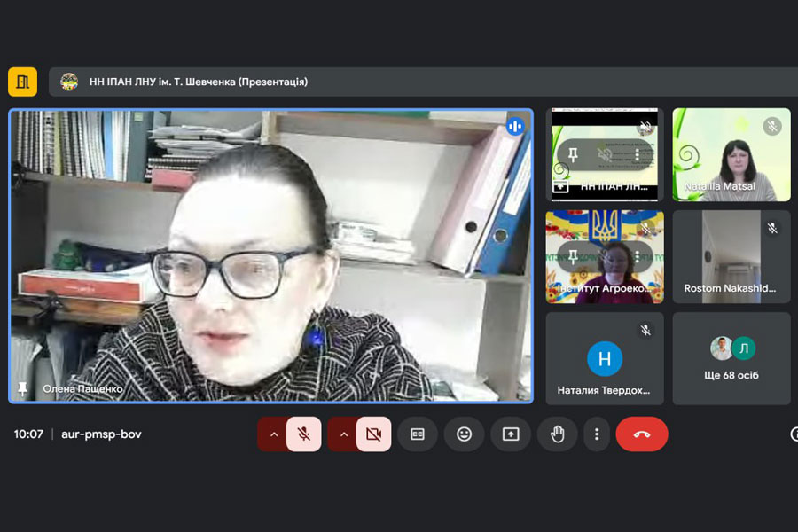Select Олена Пащенко main video tile
The width and height of the screenshot is (798, 532).
point(270,256)
